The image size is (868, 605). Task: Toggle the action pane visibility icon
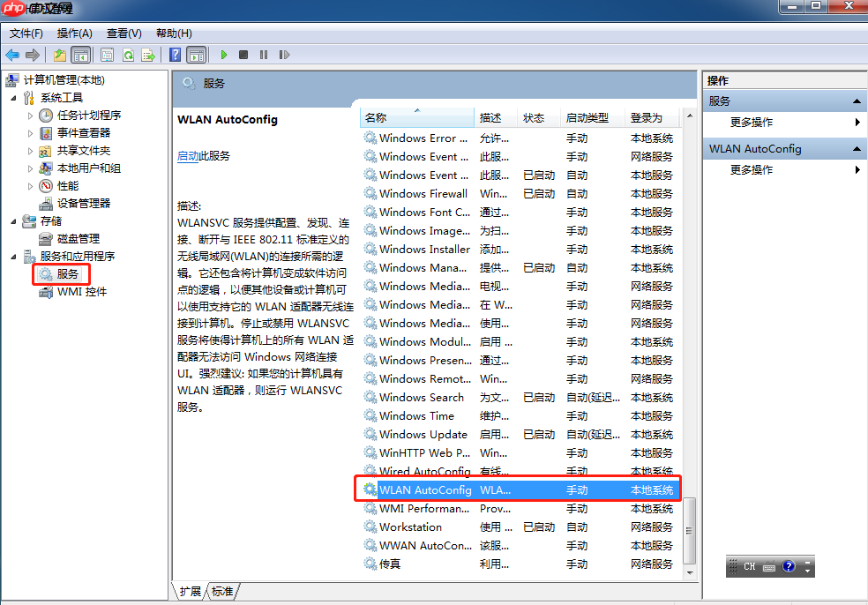pyautogui.click(x=195, y=54)
